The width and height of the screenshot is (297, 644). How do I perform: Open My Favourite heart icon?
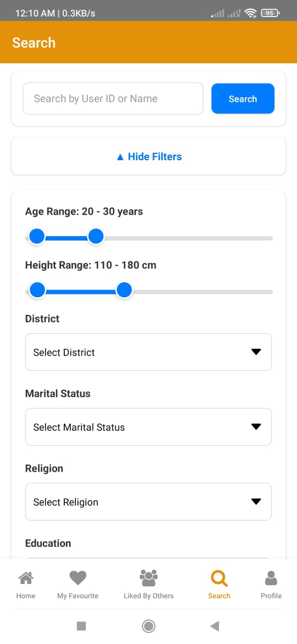[78, 578]
